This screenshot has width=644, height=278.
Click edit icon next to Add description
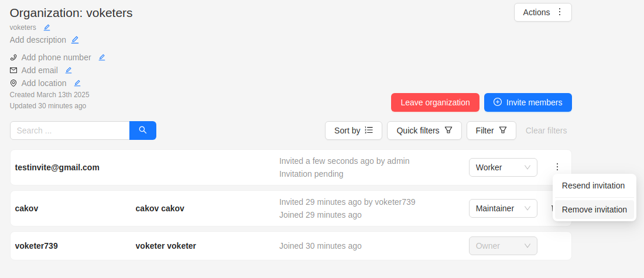[75, 40]
